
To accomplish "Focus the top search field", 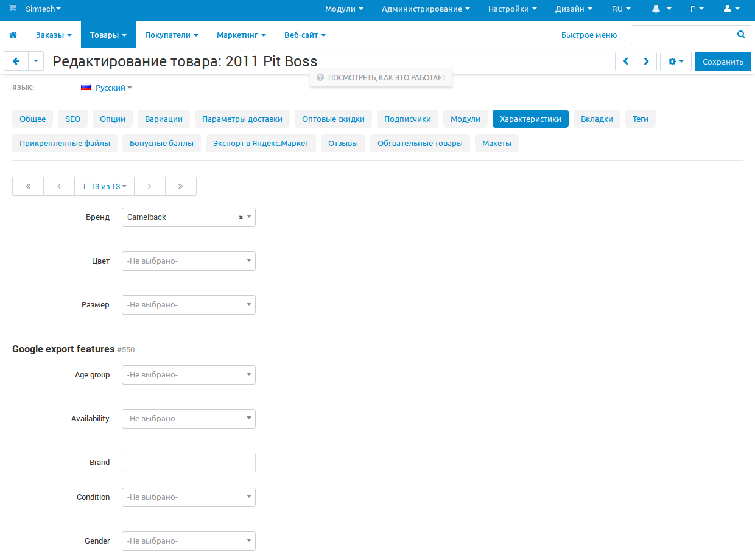I will [681, 35].
